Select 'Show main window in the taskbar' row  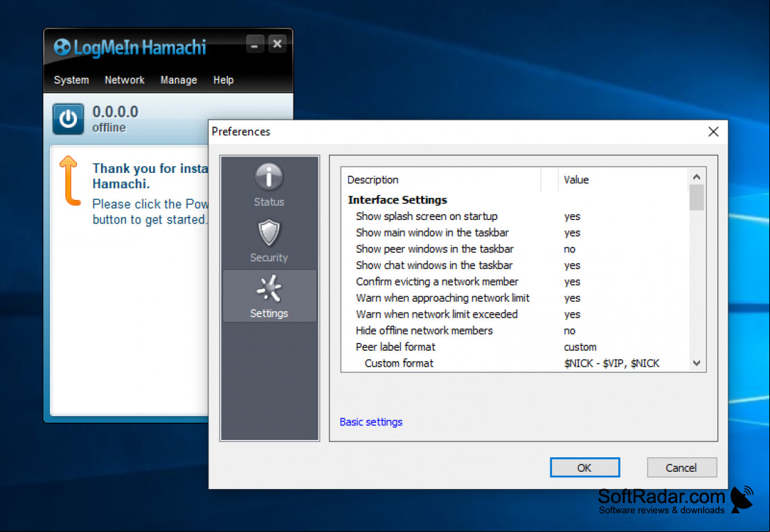click(x=516, y=232)
